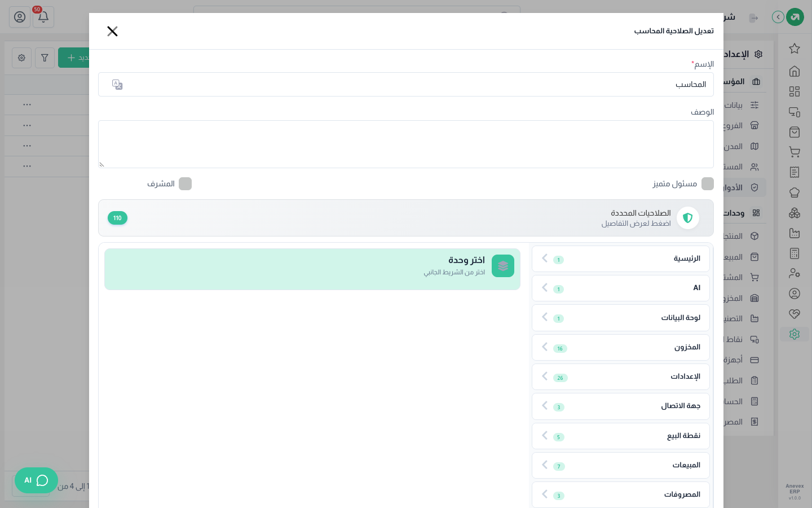Viewport: 812px width, 508px height.
Task: Open the AI chat button
Action: click(x=36, y=480)
